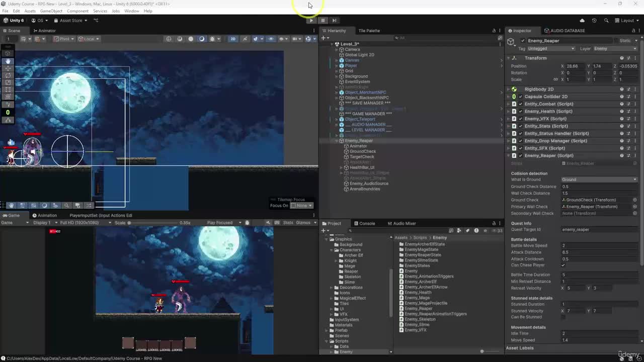Open the Component menu
The height and width of the screenshot is (362, 644).
click(x=77, y=11)
